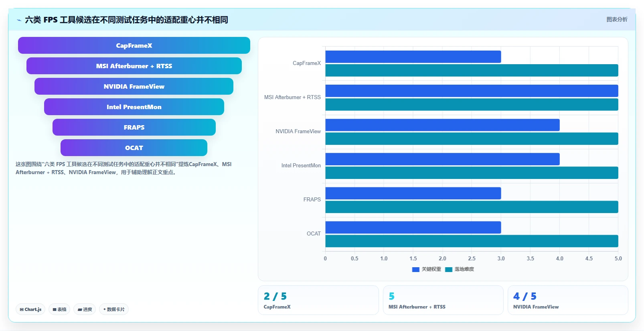Click the small icon beside the panel title
This screenshot has width=644, height=331.
pyautogui.click(x=19, y=20)
